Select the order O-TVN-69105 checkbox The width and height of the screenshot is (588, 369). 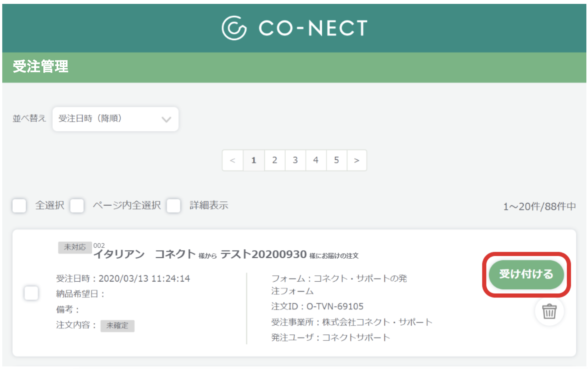coord(31,293)
